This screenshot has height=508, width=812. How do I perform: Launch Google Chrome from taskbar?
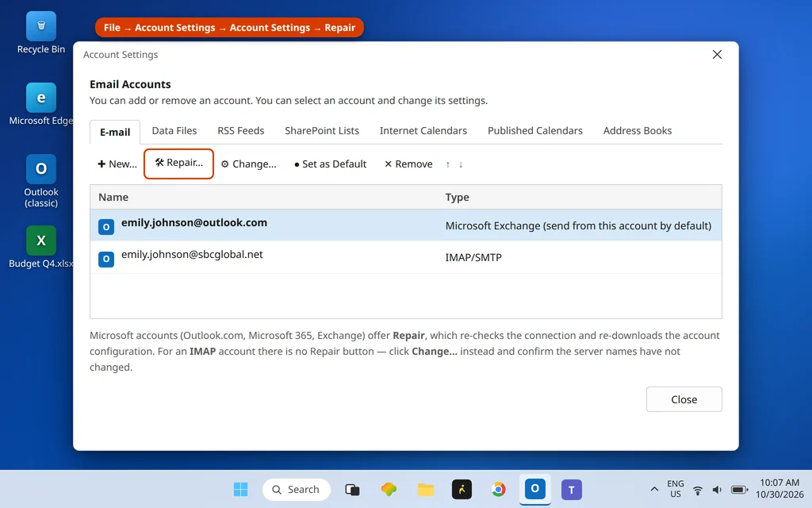(x=498, y=489)
